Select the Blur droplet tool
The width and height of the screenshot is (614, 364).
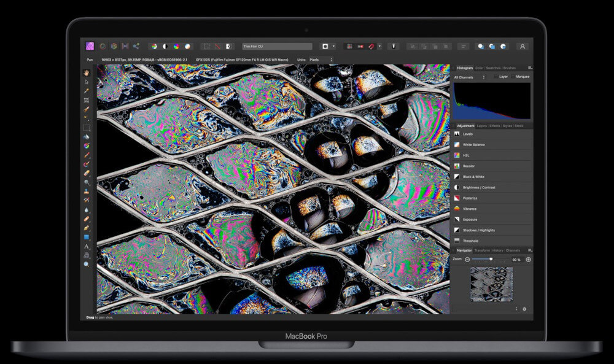(87, 210)
